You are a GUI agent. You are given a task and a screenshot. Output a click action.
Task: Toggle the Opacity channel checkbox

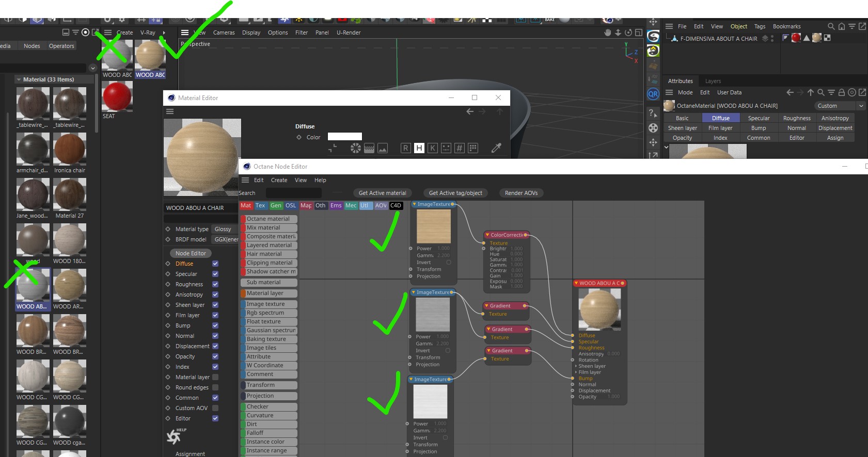coord(215,356)
